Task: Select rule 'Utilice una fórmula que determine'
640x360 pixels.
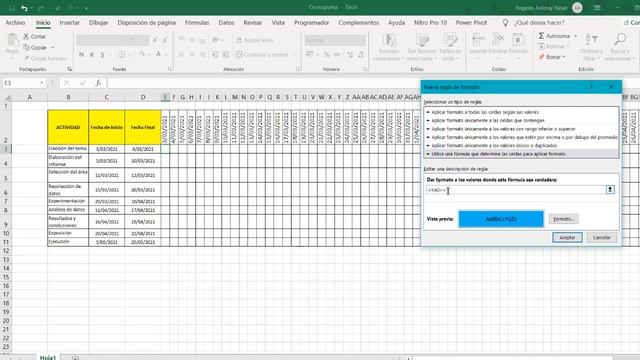Action: [x=521, y=154]
